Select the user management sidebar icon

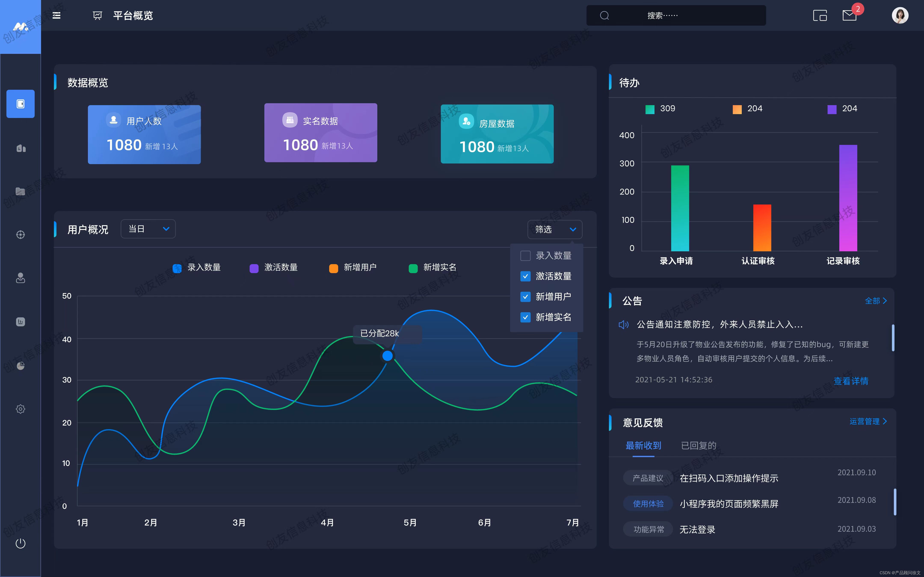click(x=20, y=278)
